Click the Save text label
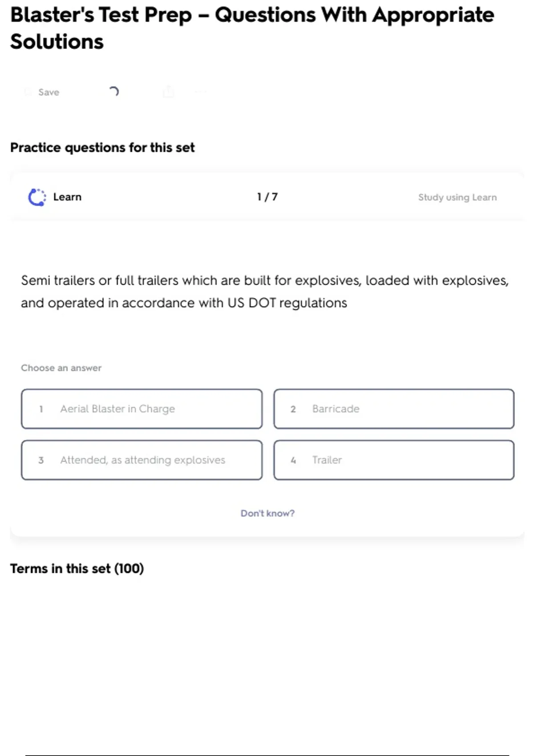The height and width of the screenshot is (756, 534). pyautogui.click(x=49, y=92)
